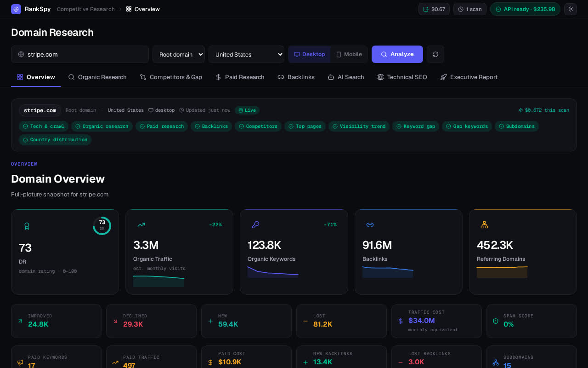
Task: Open the 1 scan history chip
Action: click(x=470, y=9)
